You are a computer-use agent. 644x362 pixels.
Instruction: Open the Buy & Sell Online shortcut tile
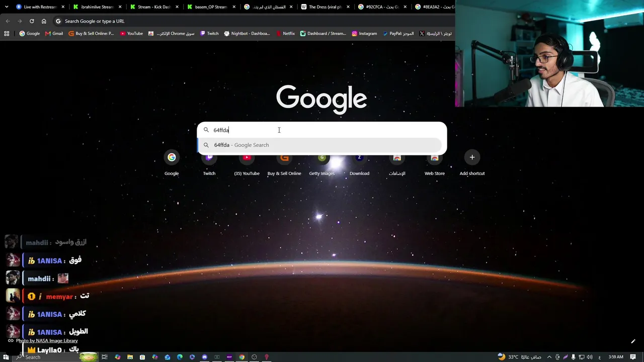coord(284,164)
